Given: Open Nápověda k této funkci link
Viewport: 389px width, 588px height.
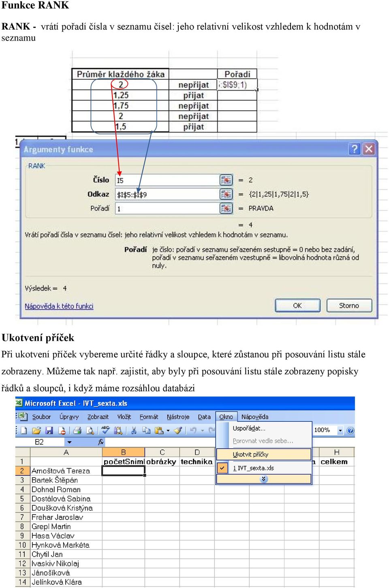Looking at the screenshot, I should 59,306.
